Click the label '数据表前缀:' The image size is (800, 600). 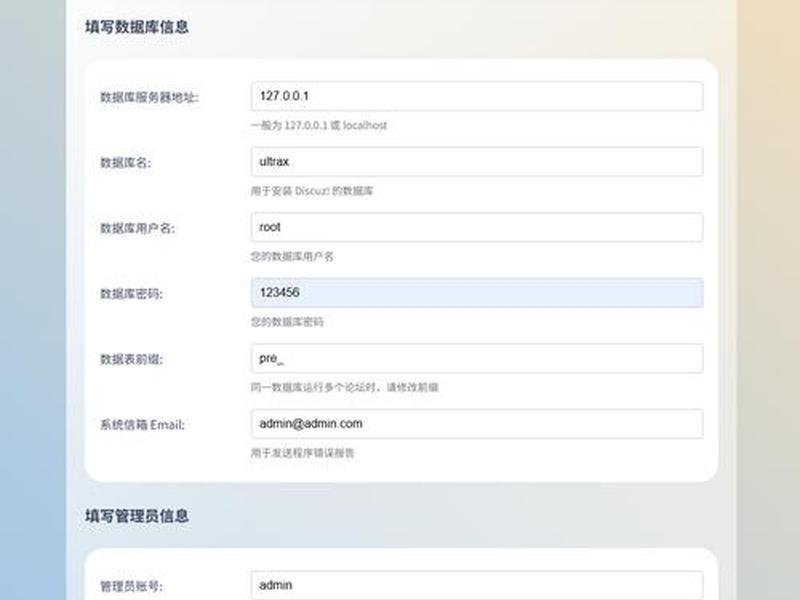(x=132, y=359)
